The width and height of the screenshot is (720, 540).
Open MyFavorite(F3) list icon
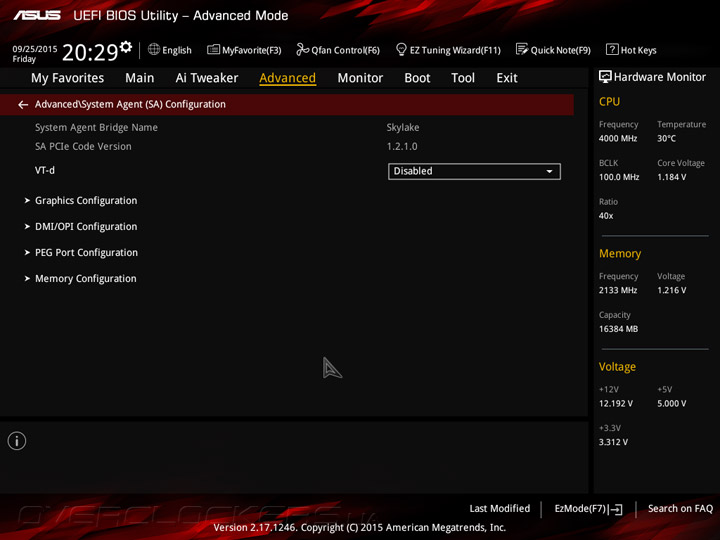pyautogui.click(x=213, y=50)
